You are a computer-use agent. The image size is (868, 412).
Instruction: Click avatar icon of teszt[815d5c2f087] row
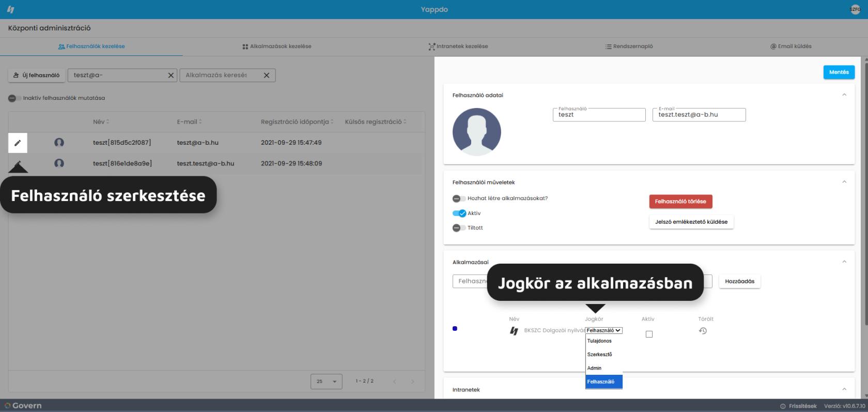point(59,142)
